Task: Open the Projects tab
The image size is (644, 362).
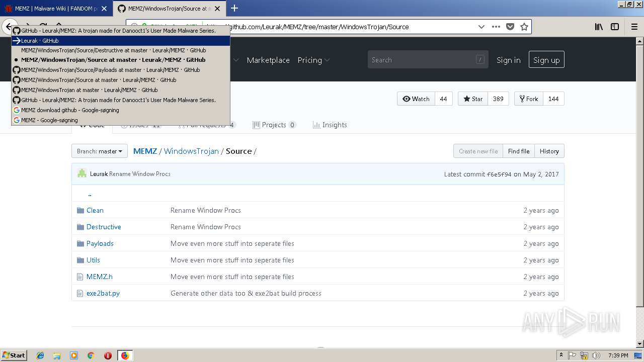Action: (x=274, y=125)
